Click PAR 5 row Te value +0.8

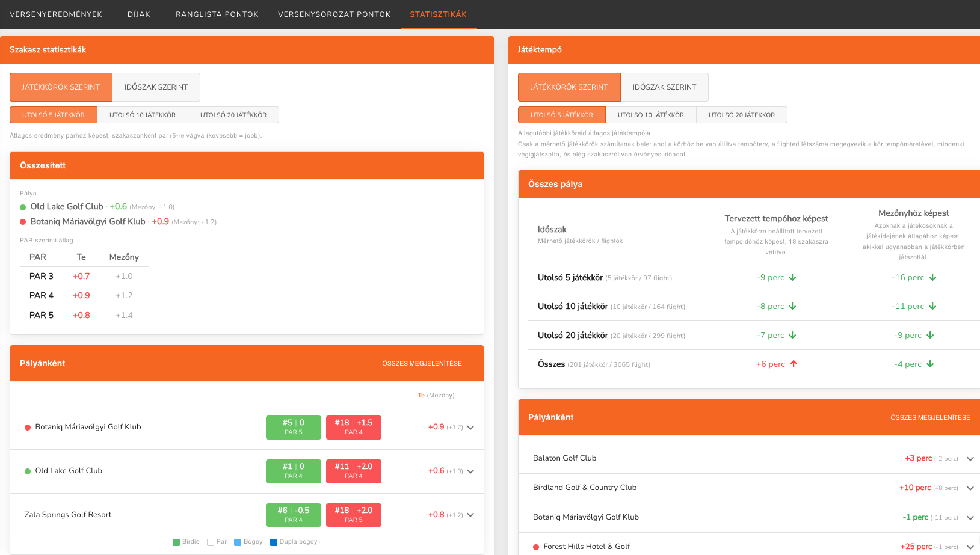point(81,315)
